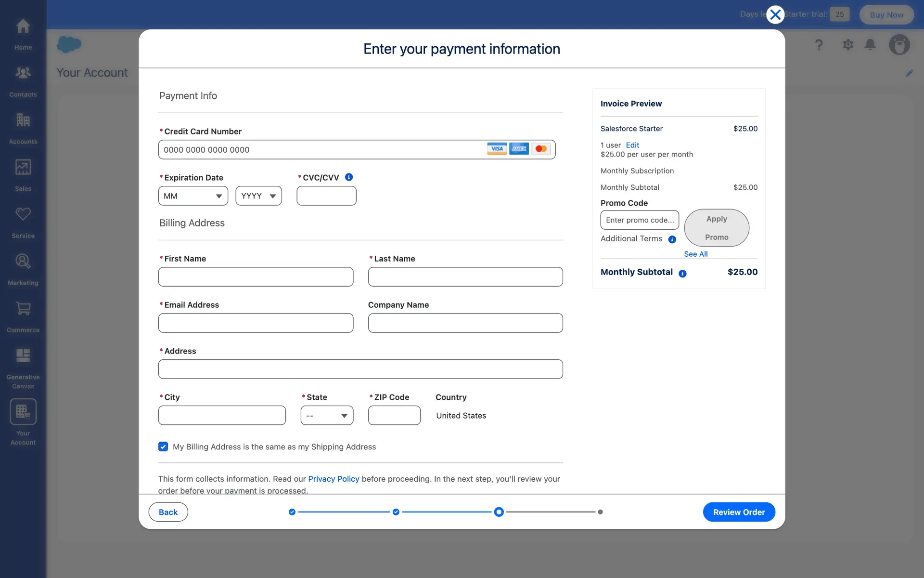Click the notifications bell icon

click(x=870, y=45)
